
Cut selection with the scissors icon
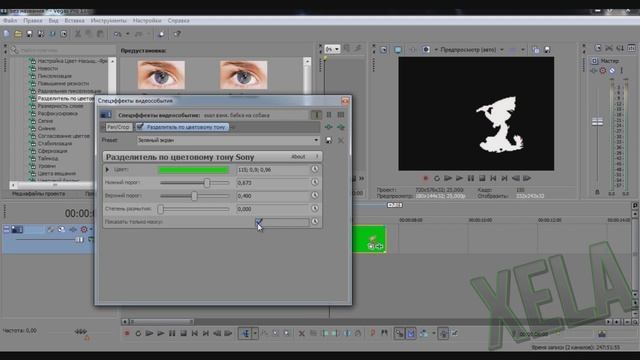tap(78, 34)
